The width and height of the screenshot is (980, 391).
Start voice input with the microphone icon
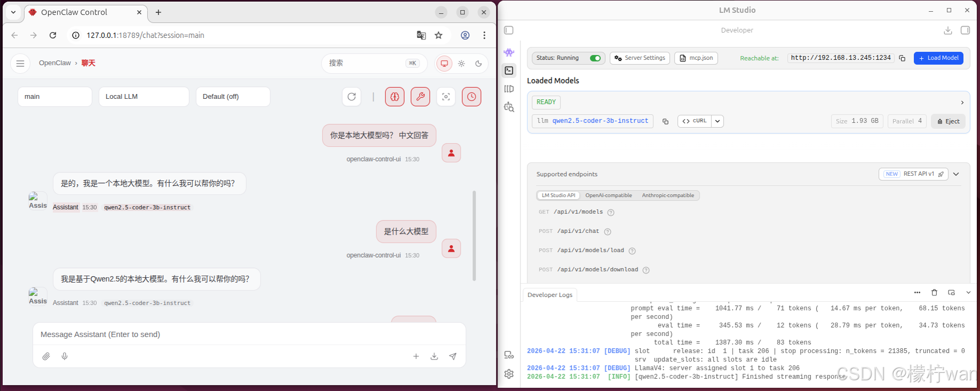(65, 356)
